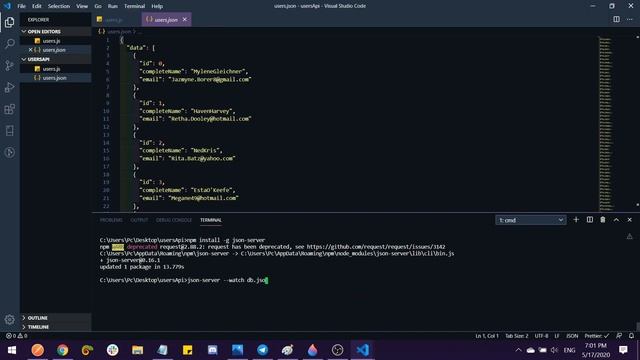
Task: Toggle ENG input language indicator
Action: (569, 350)
